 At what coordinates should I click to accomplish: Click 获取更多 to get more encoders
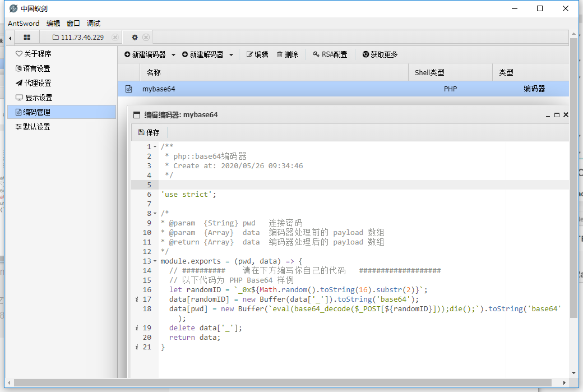(x=380, y=54)
